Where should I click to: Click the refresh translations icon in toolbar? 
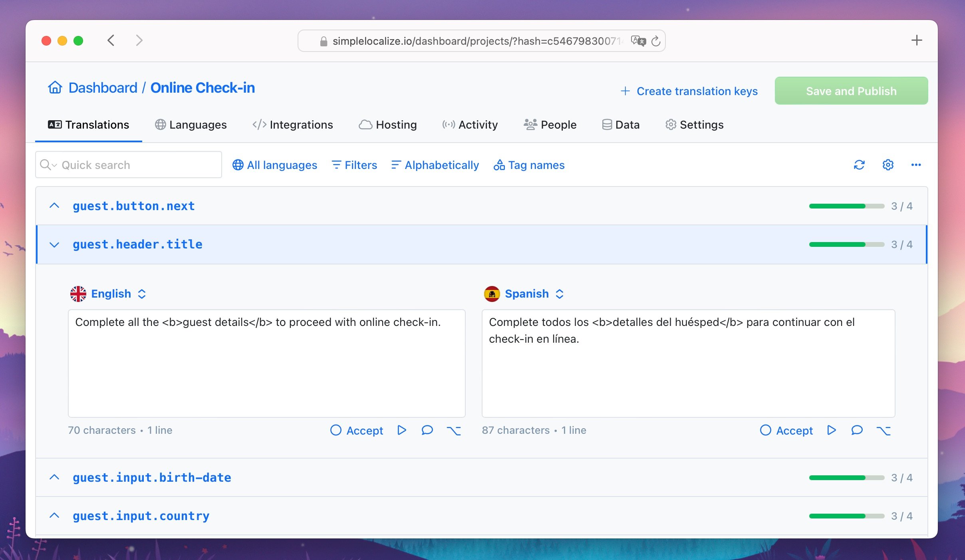point(859,165)
